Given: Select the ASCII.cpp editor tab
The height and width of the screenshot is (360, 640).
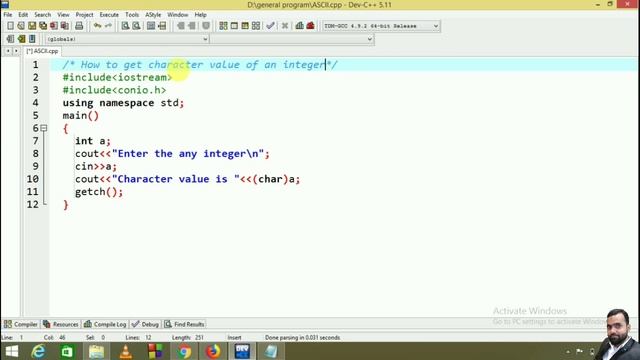Looking at the screenshot, I should point(42,51).
